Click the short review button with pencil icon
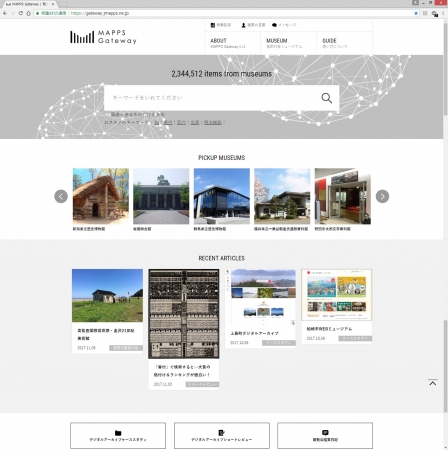 [222, 436]
